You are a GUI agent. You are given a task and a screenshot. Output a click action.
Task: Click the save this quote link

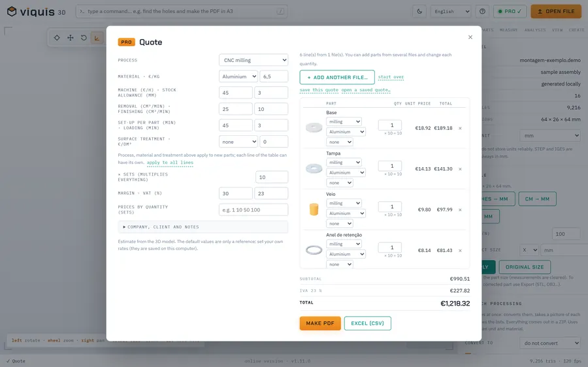click(x=319, y=90)
